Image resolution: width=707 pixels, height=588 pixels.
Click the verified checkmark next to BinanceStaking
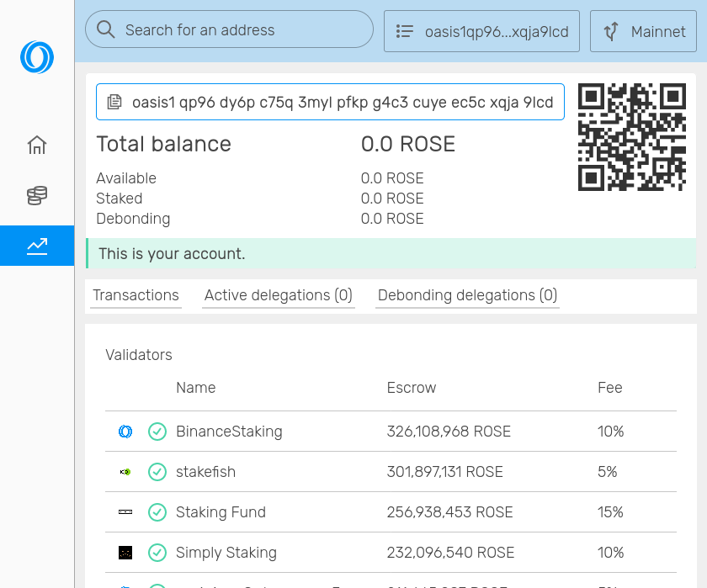tap(157, 432)
